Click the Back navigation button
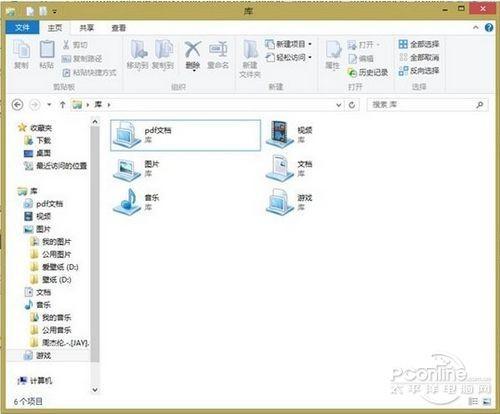 tap(17, 105)
